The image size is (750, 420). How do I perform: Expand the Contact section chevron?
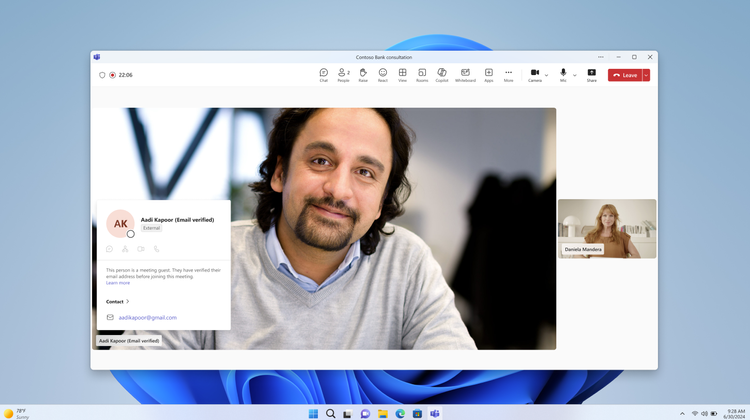128,301
